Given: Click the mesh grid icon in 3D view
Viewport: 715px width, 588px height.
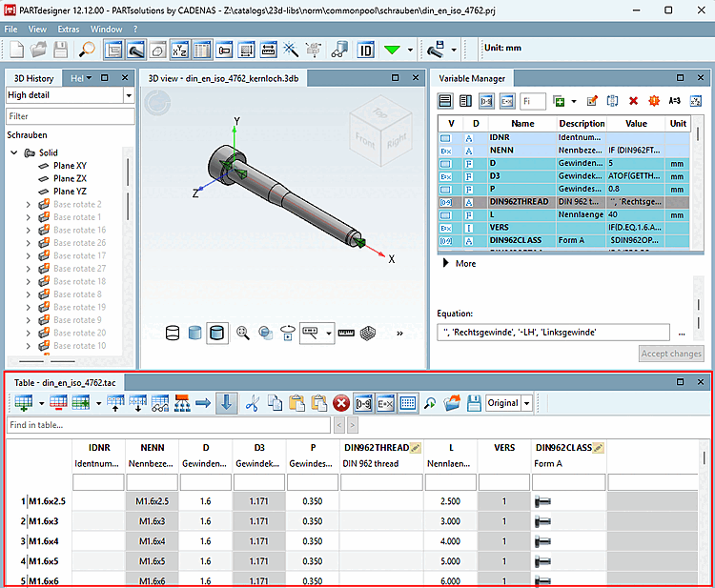Looking at the screenshot, I should tap(368, 334).
